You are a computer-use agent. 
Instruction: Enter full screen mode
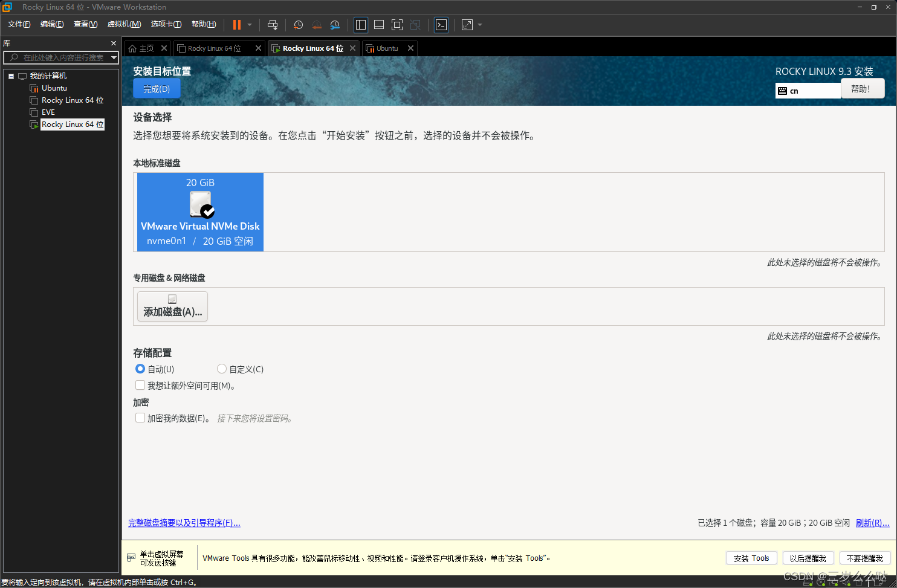[x=397, y=25]
